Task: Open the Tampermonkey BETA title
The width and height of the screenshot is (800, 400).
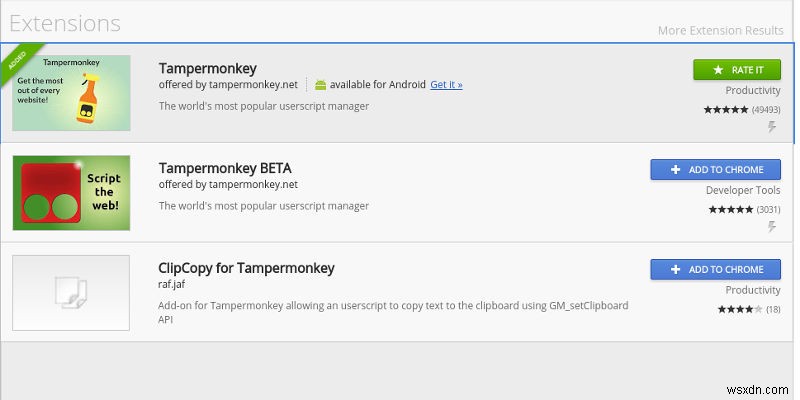Action: click(x=225, y=168)
